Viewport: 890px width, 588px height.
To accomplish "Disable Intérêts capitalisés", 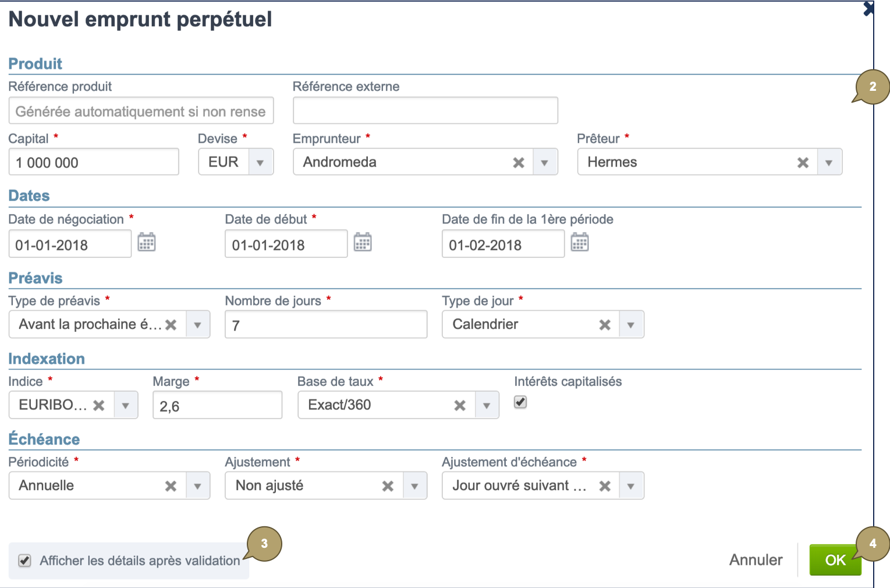I will tap(520, 402).
